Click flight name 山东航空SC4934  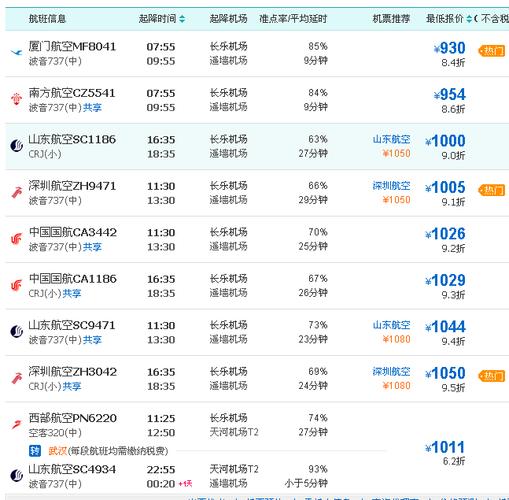coord(72,469)
